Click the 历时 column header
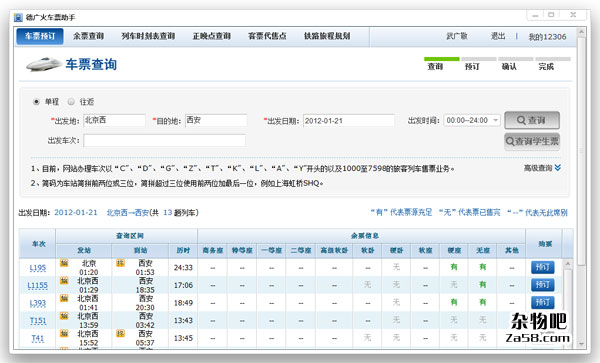 (183, 251)
